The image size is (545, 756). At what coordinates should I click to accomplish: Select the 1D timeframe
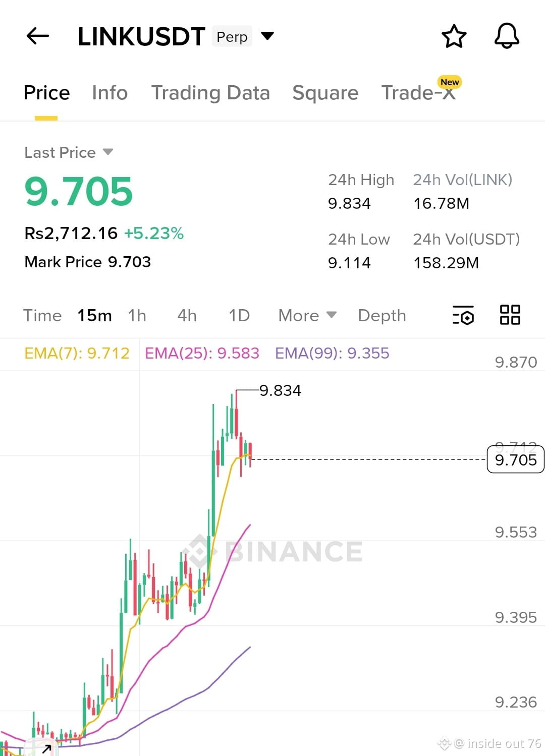[x=239, y=316]
